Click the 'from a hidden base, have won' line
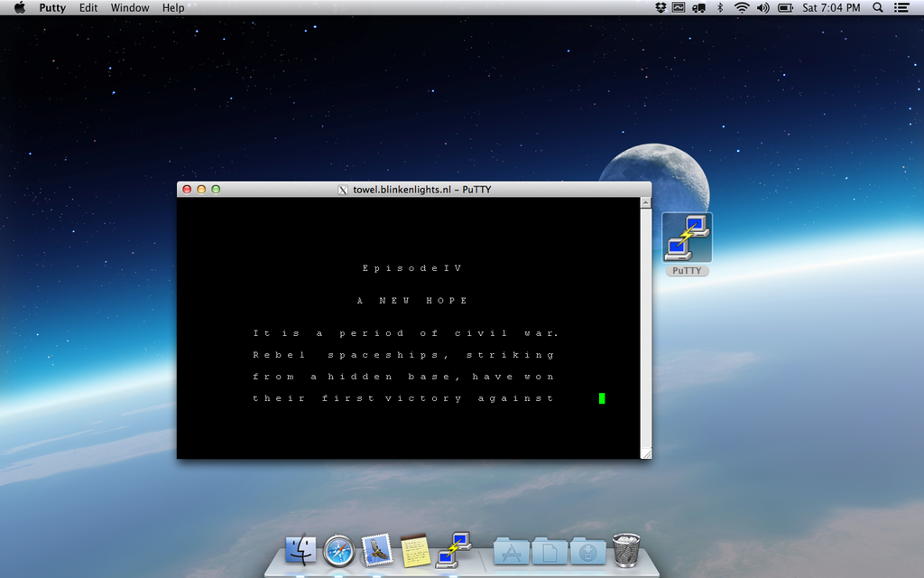Image resolution: width=924 pixels, height=578 pixels. click(403, 377)
